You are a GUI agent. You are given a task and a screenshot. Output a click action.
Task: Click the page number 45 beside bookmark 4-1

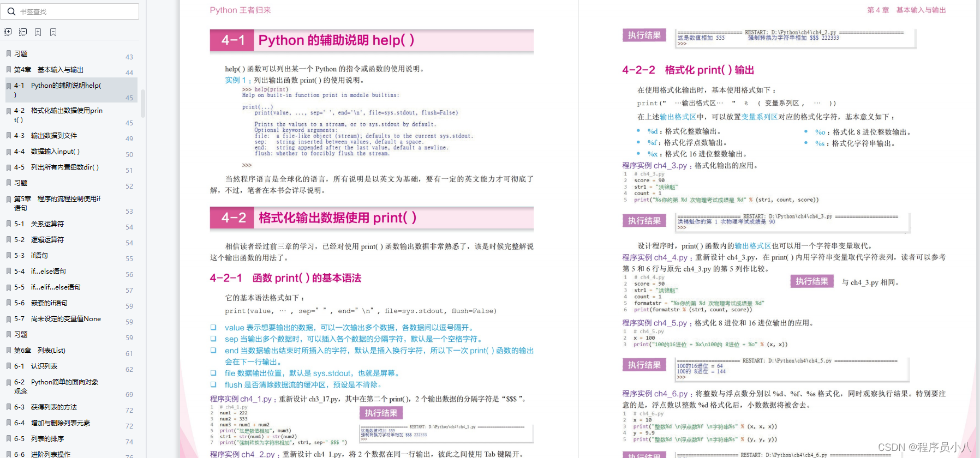[129, 98]
